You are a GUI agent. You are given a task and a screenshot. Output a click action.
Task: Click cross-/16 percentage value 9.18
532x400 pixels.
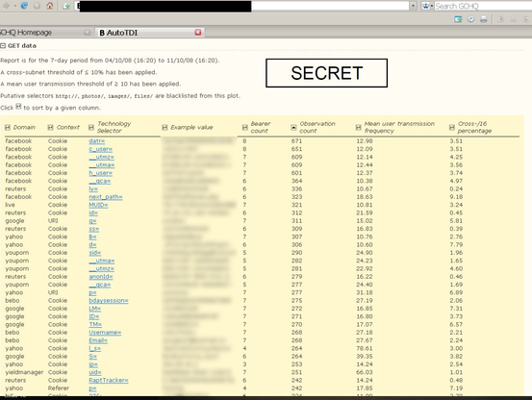coord(456,197)
